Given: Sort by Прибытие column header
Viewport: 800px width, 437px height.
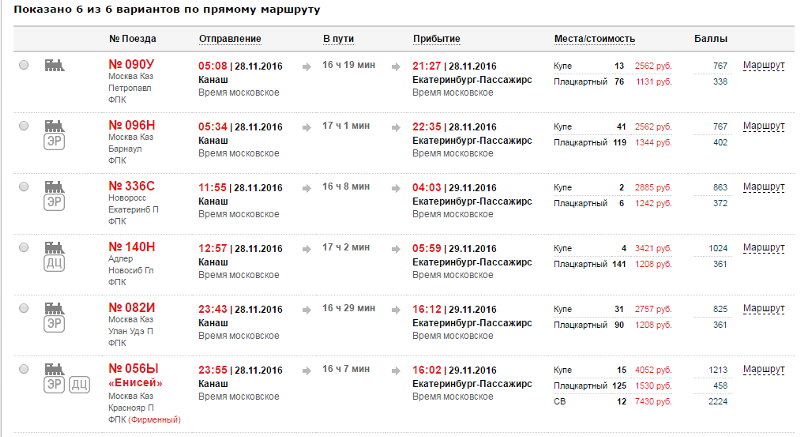Looking at the screenshot, I should click(437, 39).
